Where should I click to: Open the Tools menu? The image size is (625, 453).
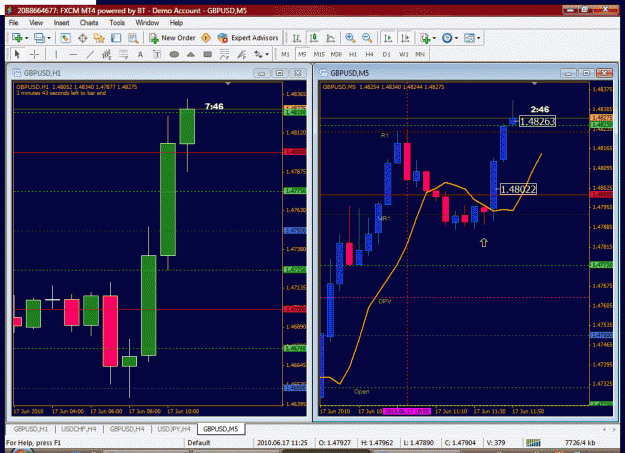pyautogui.click(x=117, y=23)
